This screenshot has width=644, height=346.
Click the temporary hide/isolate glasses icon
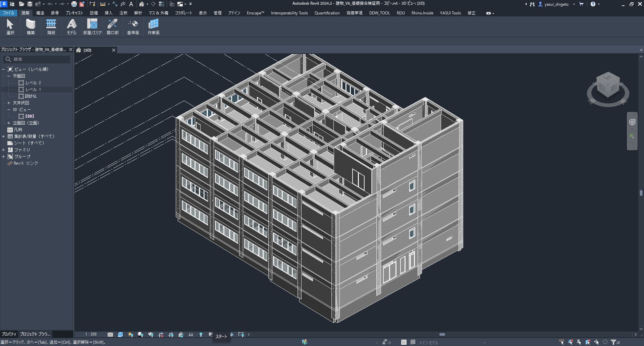click(191, 334)
